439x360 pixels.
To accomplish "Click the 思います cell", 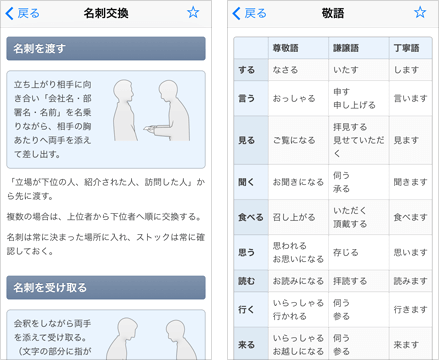I will 411,252.
